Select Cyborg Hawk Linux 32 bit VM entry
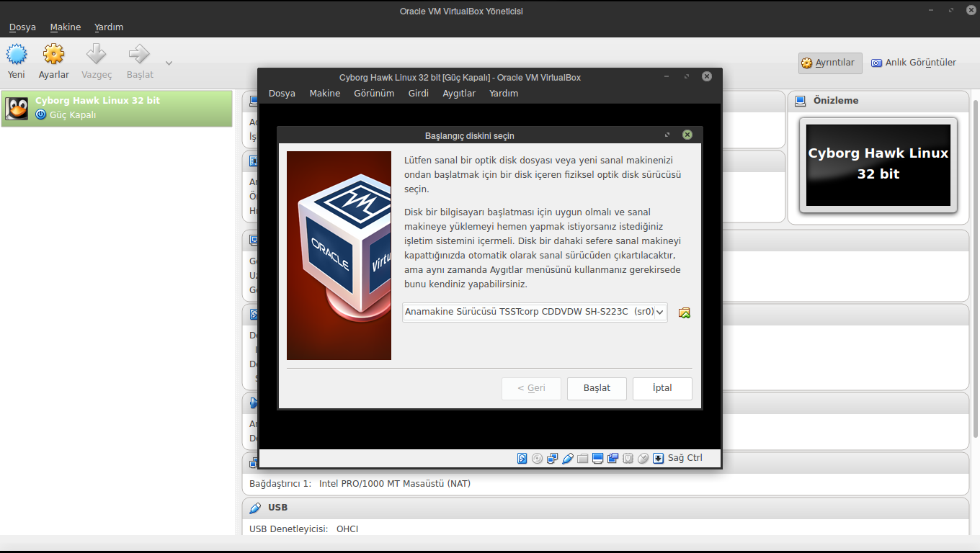This screenshot has width=980, height=553. pyautogui.click(x=117, y=108)
